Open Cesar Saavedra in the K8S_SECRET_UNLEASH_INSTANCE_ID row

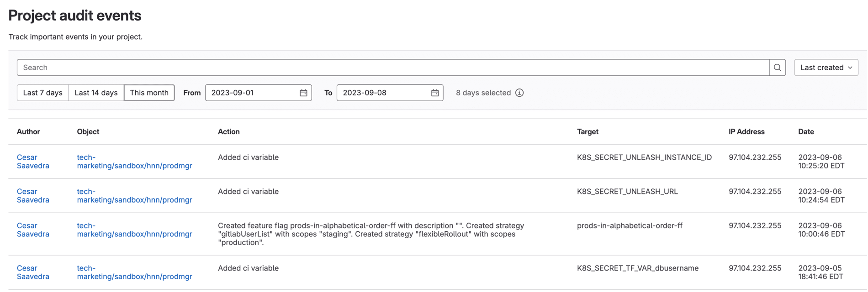point(33,162)
